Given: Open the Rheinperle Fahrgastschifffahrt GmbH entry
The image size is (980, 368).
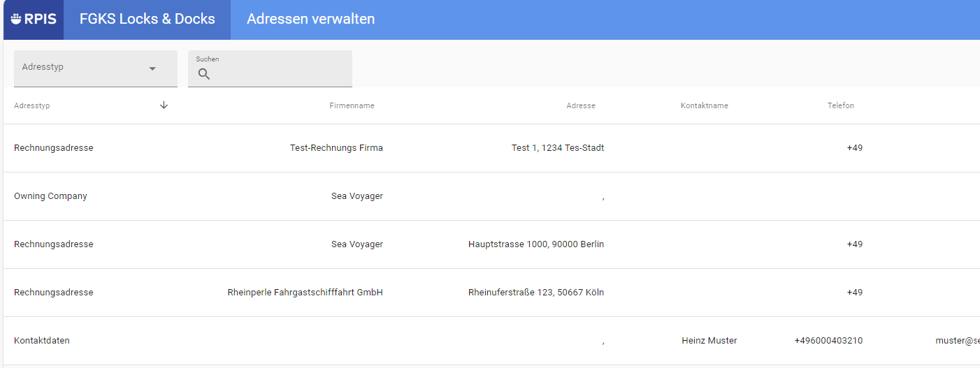Looking at the screenshot, I should coord(305,293).
